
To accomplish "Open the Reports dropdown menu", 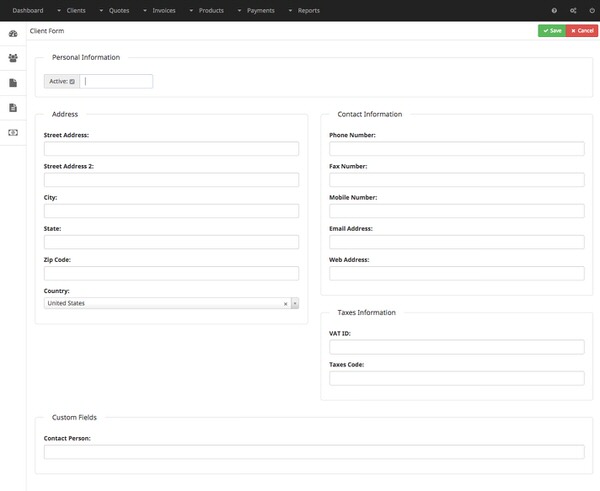I will (x=304, y=11).
